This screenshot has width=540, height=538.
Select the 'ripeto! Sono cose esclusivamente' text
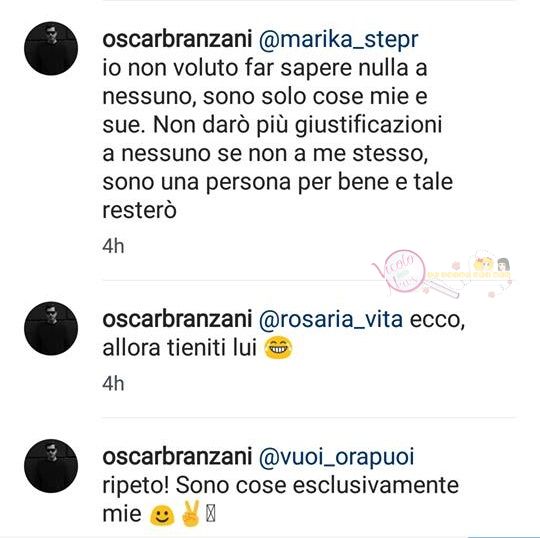click(281, 486)
